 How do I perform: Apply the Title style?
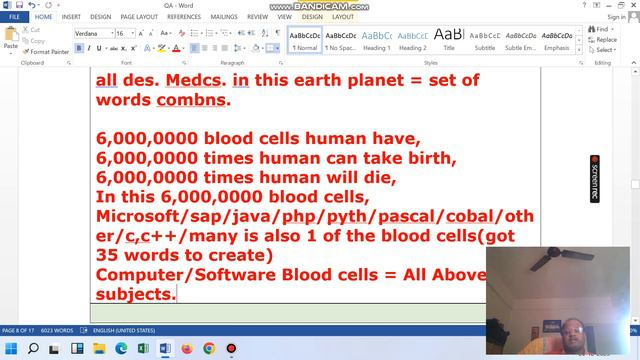click(x=449, y=40)
